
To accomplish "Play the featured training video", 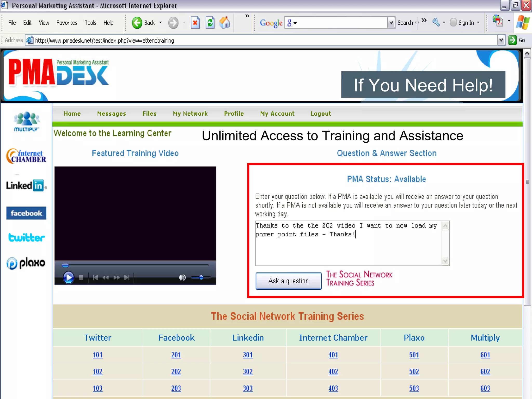I will click(69, 277).
